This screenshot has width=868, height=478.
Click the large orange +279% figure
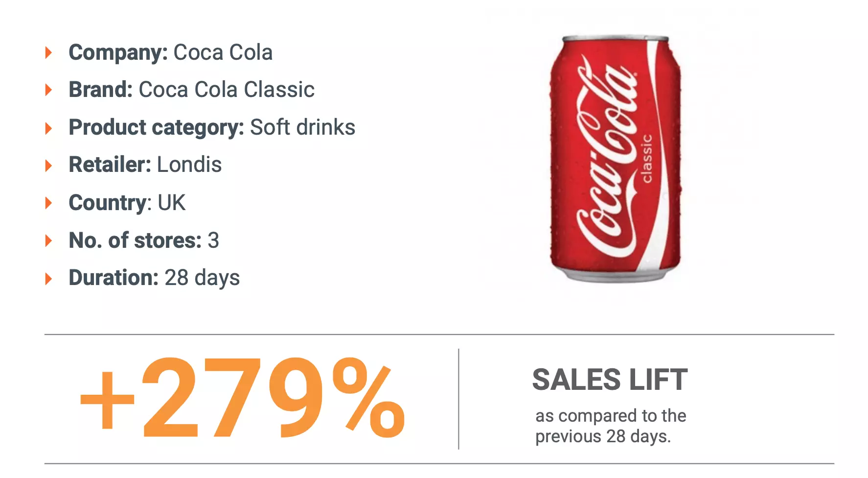(x=242, y=398)
